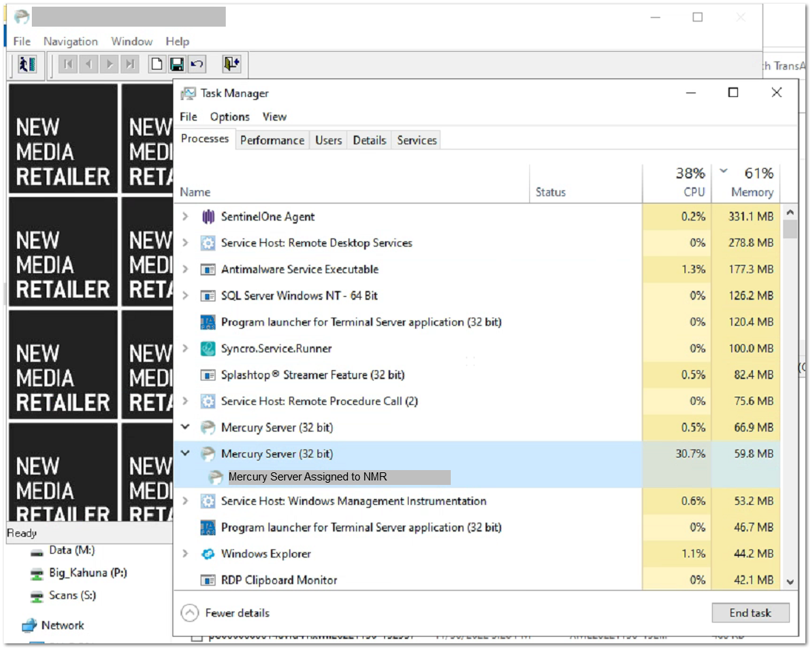Expand the Antimalware Service Executable row
The image size is (812, 650).
click(186, 269)
